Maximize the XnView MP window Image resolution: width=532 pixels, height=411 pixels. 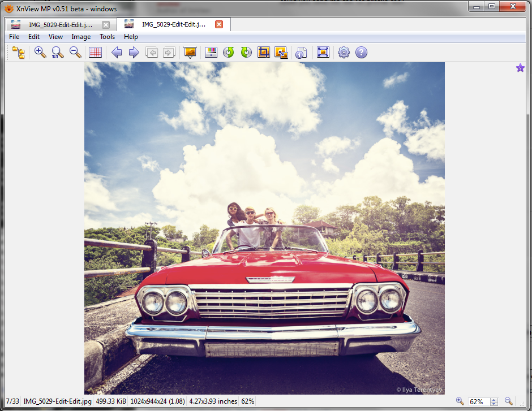click(492, 6)
